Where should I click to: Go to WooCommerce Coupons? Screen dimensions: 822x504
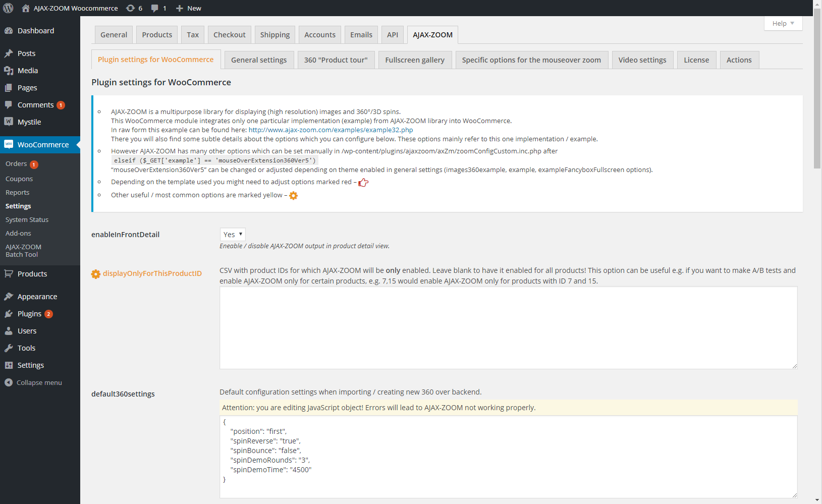point(19,179)
